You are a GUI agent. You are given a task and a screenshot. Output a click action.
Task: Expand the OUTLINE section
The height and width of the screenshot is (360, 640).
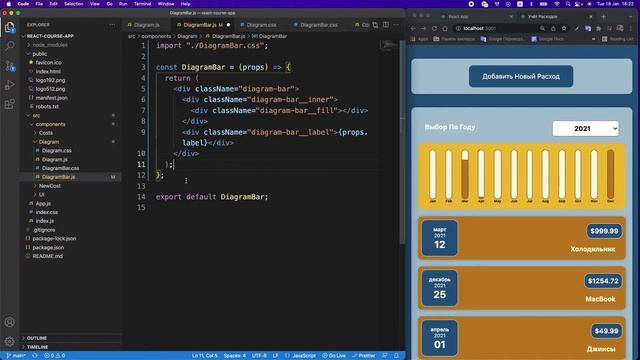37,338
